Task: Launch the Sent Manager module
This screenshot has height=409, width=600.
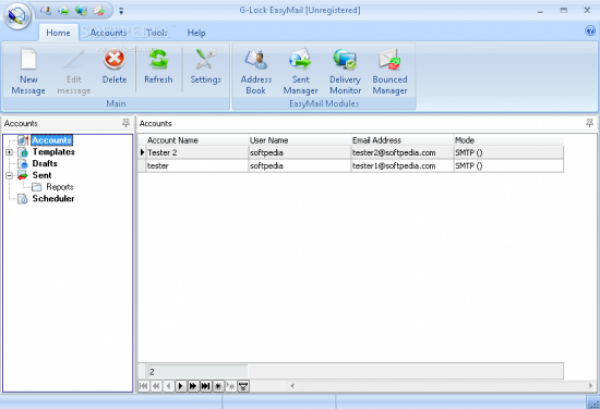Action: pos(300,72)
